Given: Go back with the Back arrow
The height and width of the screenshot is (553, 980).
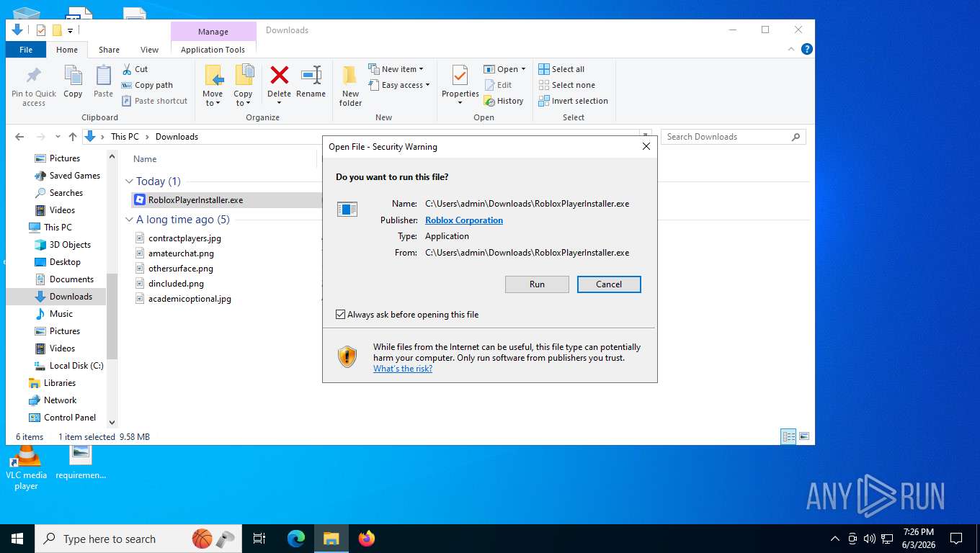Looking at the screenshot, I should tap(19, 137).
